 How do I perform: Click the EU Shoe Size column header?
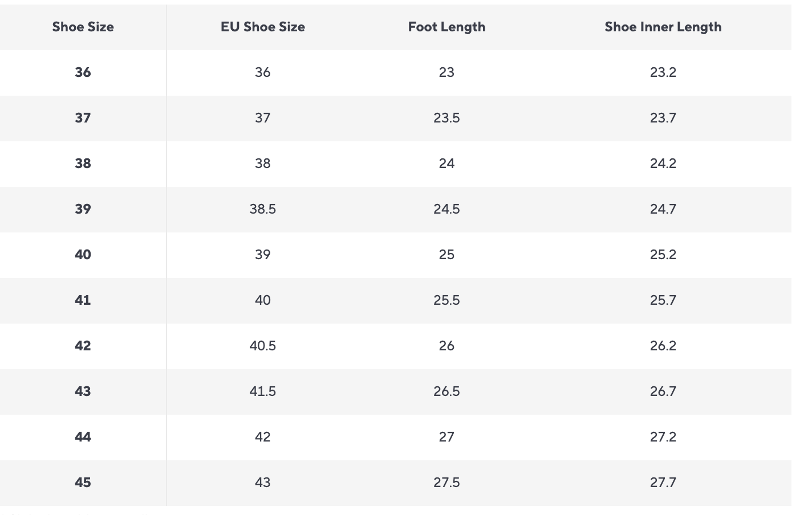(x=262, y=27)
